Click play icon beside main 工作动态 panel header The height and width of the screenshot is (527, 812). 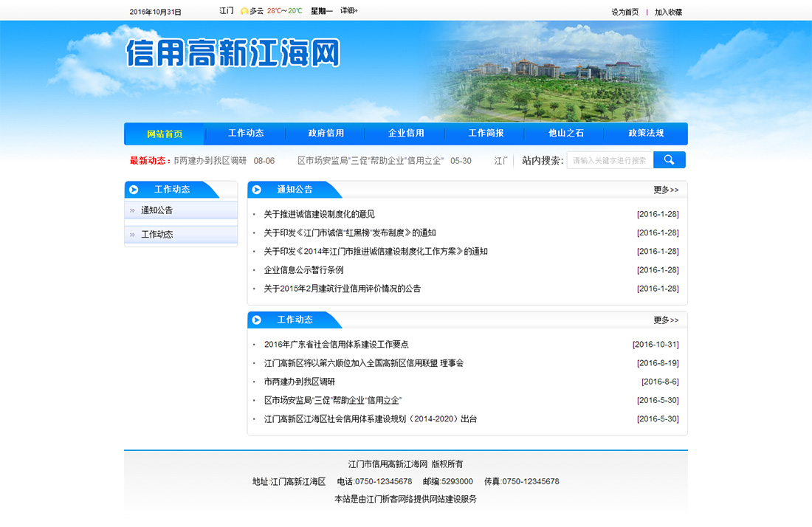pos(257,320)
